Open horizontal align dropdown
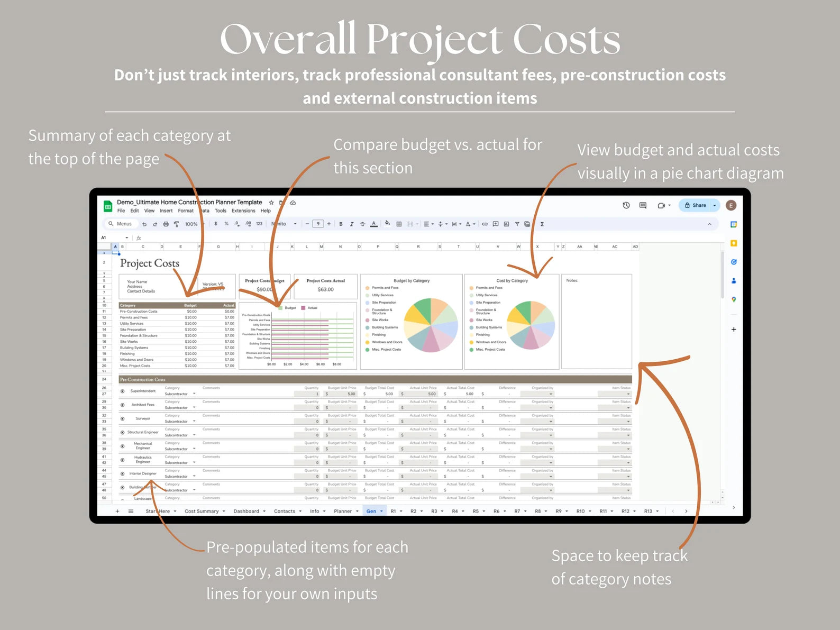 [x=428, y=224]
